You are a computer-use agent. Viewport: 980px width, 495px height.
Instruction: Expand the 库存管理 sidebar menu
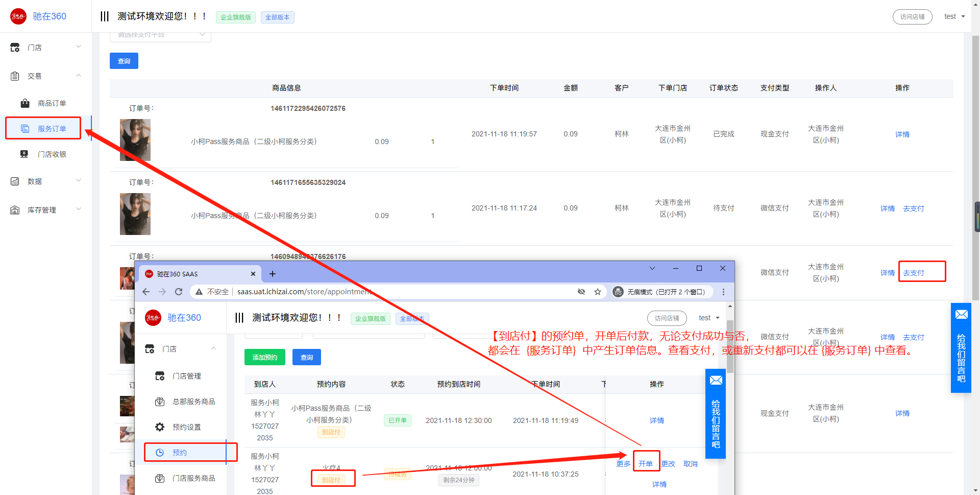click(x=46, y=210)
